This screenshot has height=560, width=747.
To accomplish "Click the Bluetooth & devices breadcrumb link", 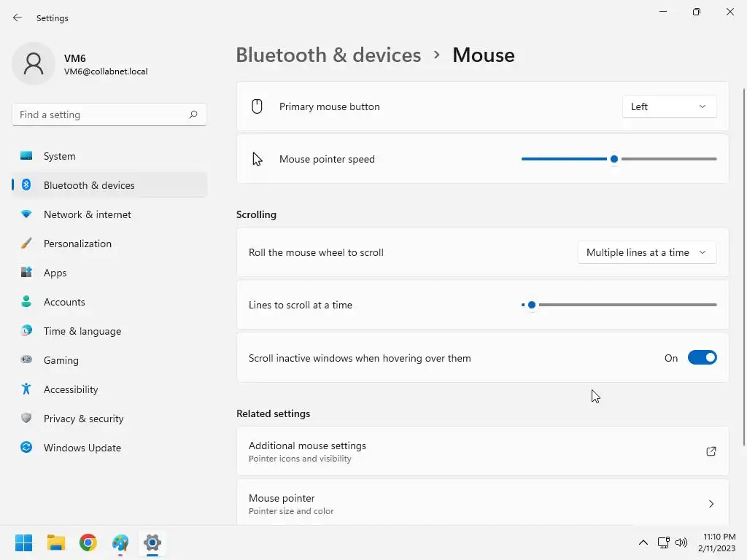I will pyautogui.click(x=328, y=55).
